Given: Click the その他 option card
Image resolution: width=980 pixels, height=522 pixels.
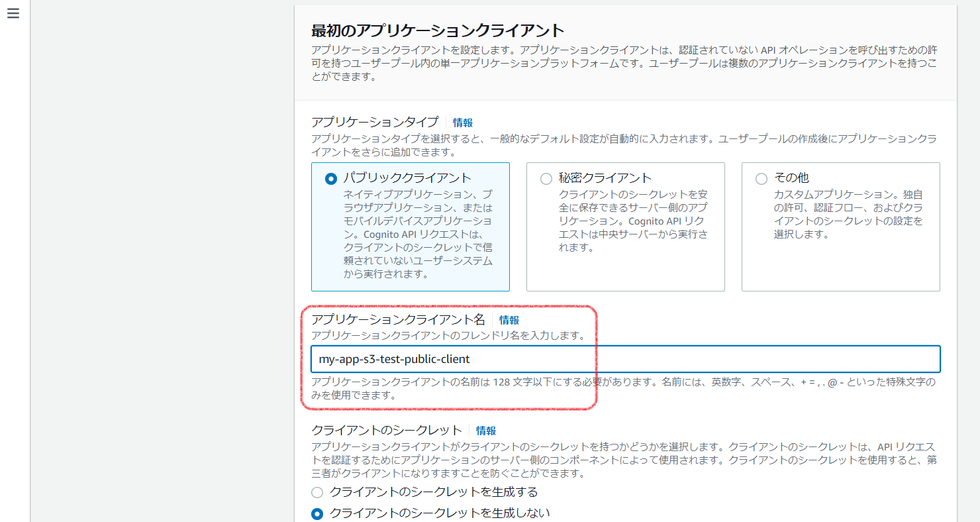Looking at the screenshot, I should pos(840,225).
